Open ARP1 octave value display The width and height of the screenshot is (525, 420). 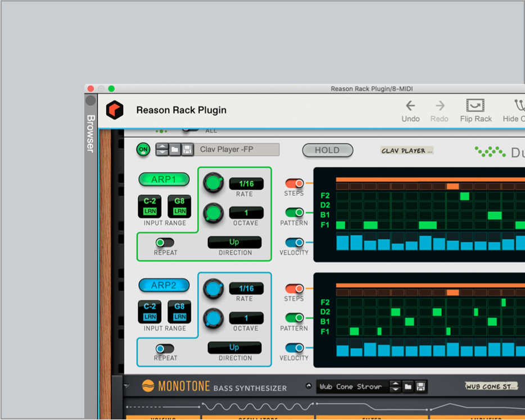pyautogui.click(x=246, y=213)
